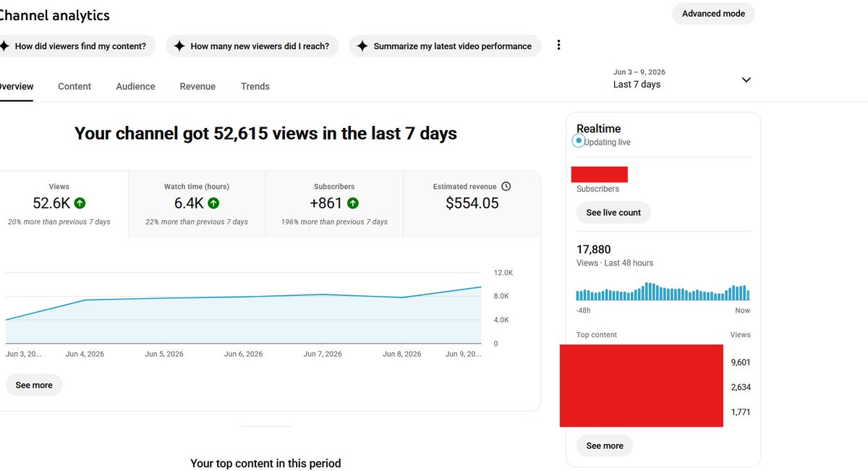Click See live count button
The image size is (868, 471).
point(613,213)
